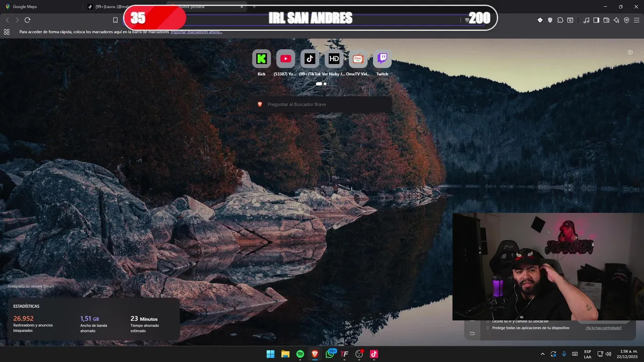This screenshot has width=644, height=362.
Task: Open the OmeTV Video shortcut tile
Action: pyautogui.click(x=358, y=59)
